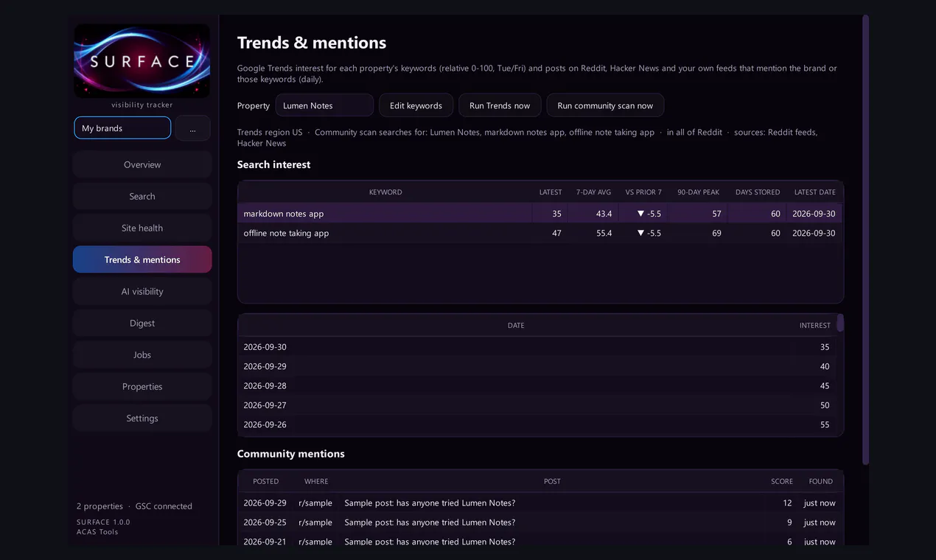936x560 pixels.
Task: Sort by the LATEST column header
Action: coord(550,192)
